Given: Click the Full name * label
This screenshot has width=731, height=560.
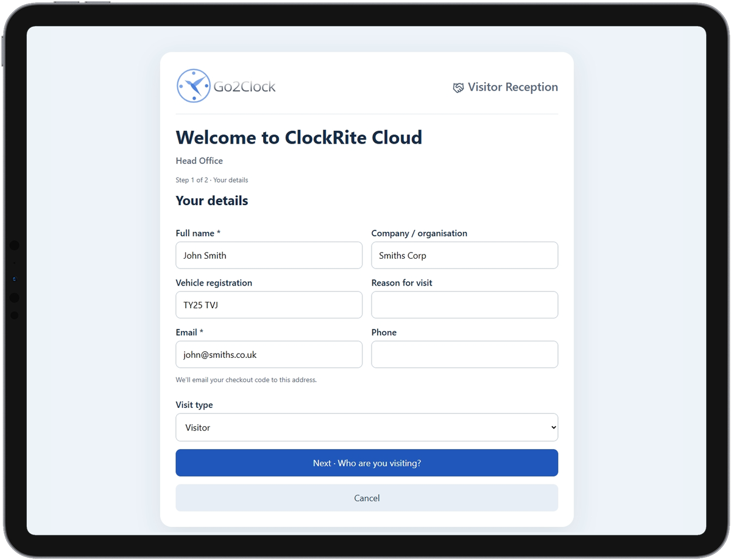Looking at the screenshot, I should click(198, 233).
